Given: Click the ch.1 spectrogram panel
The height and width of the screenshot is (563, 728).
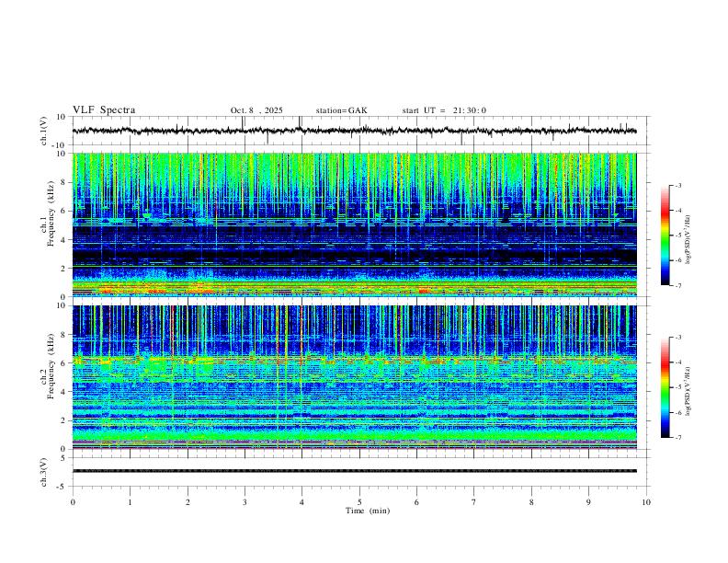Looking at the screenshot, I should 354,224.
